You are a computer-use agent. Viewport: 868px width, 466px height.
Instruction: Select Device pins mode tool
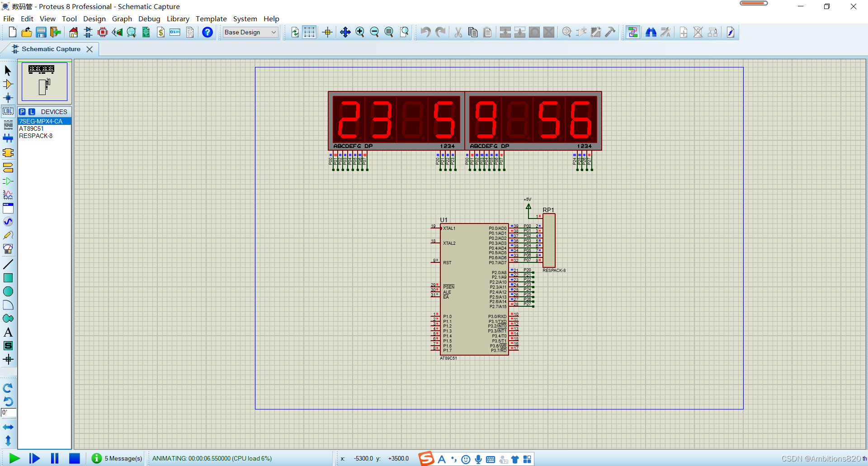8,181
